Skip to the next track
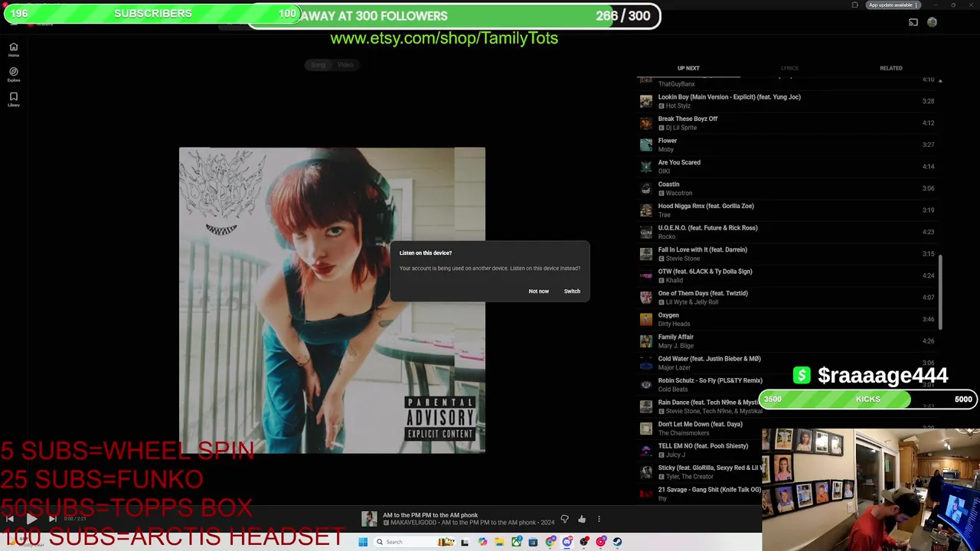Viewport: 980px width, 551px height. pyautogui.click(x=53, y=519)
